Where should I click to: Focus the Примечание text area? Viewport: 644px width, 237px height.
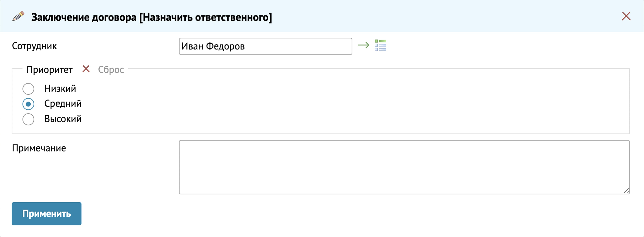(x=404, y=167)
